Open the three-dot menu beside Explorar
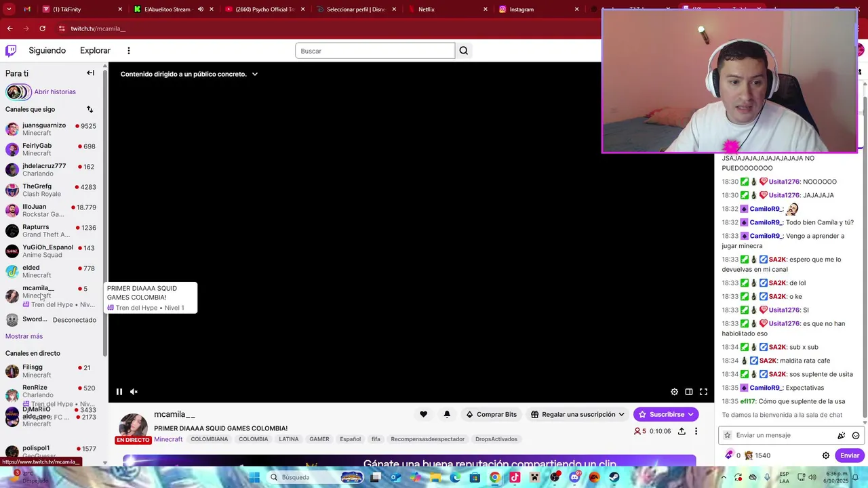 click(128, 50)
